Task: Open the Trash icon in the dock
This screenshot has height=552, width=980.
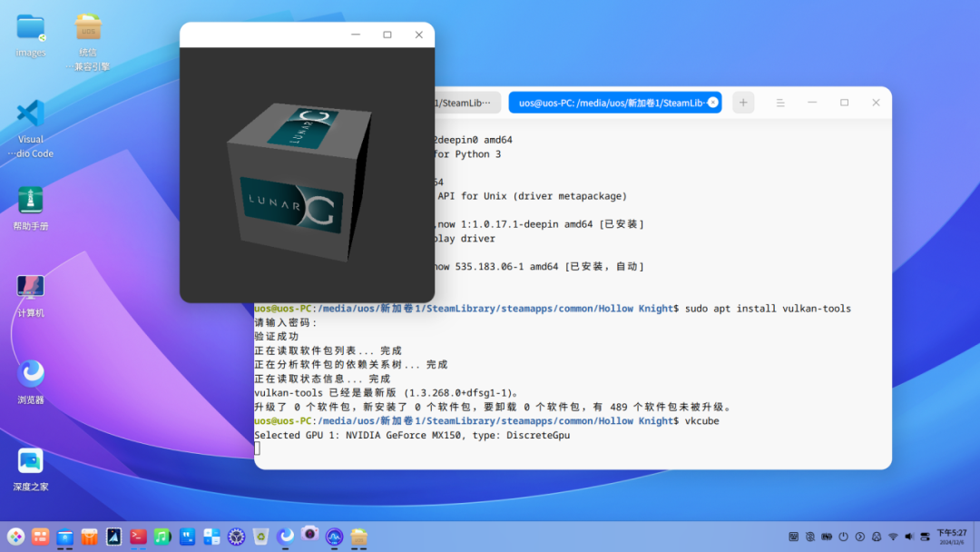Action: click(260, 538)
